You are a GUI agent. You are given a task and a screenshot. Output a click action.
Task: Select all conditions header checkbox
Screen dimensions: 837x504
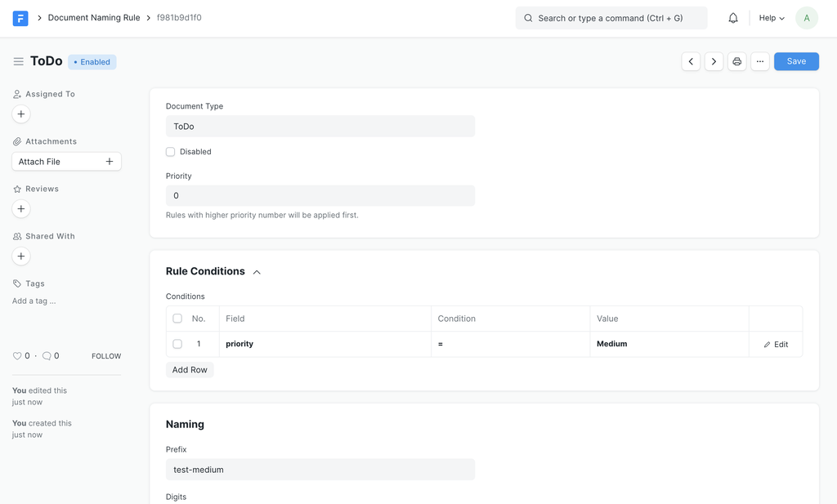[x=177, y=319]
